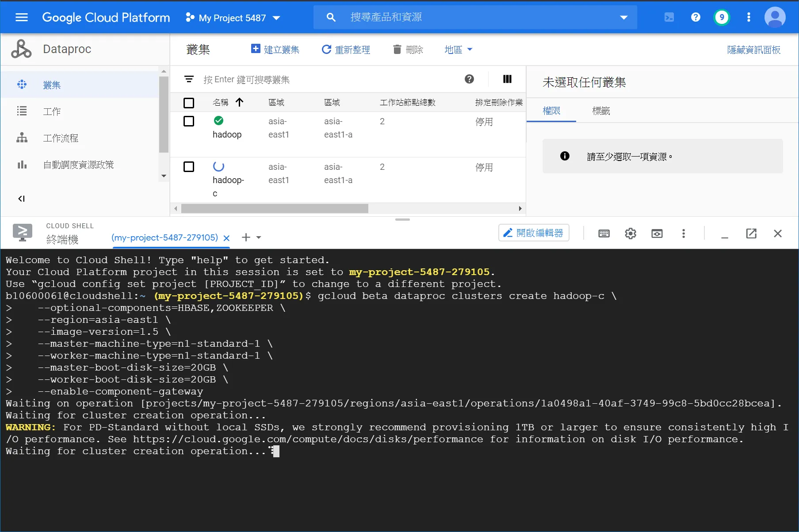Click the 排定刪除作業 column header

click(x=499, y=102)
